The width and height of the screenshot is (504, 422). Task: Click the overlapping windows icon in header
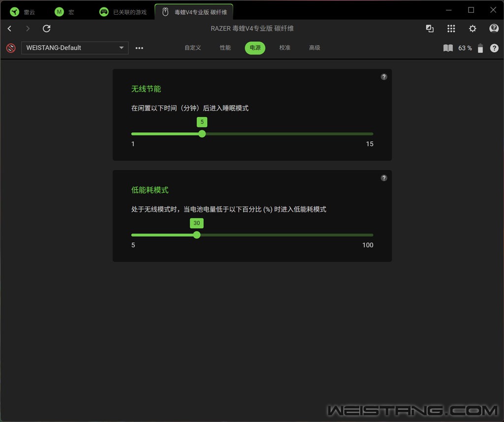coord(430,29)
